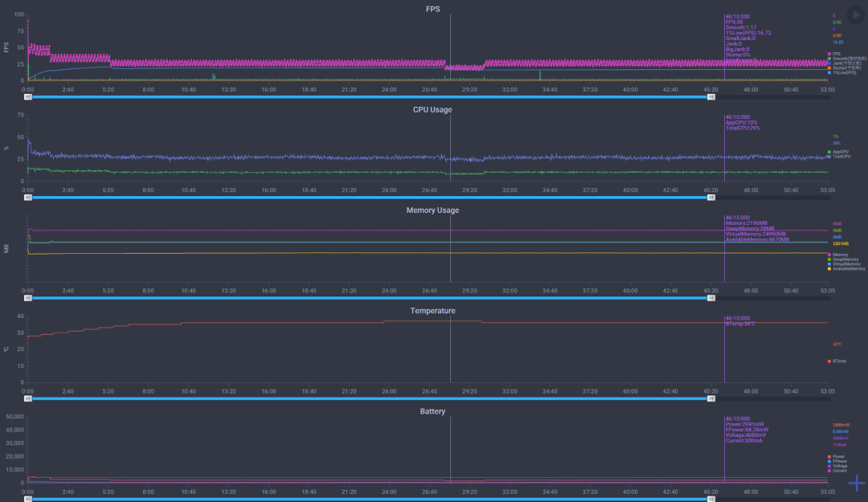Toggle the Voltage series in the Battery legend
This screenshot has width=868, height=502.
point(837,466)
